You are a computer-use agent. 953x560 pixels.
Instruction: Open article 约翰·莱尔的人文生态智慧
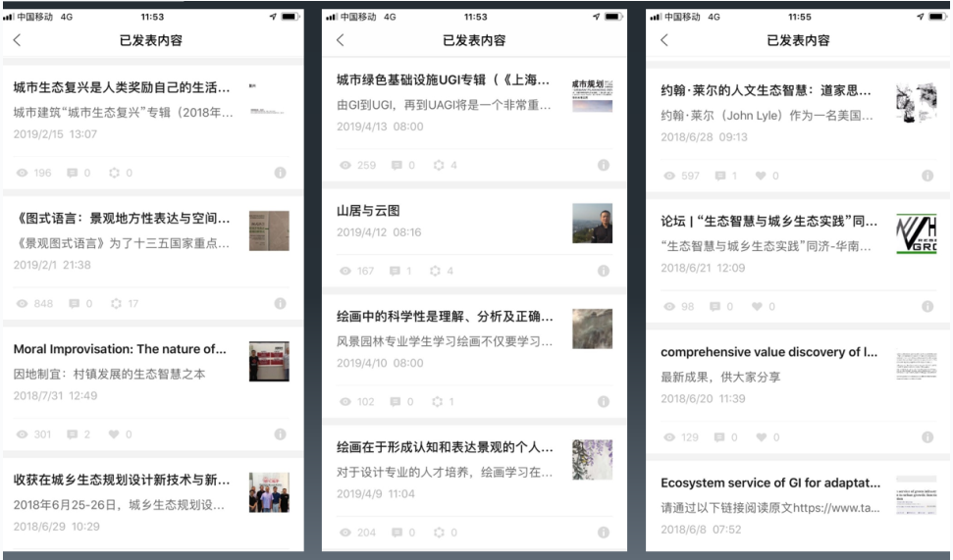pyautogui.click(x=766, y=90)
